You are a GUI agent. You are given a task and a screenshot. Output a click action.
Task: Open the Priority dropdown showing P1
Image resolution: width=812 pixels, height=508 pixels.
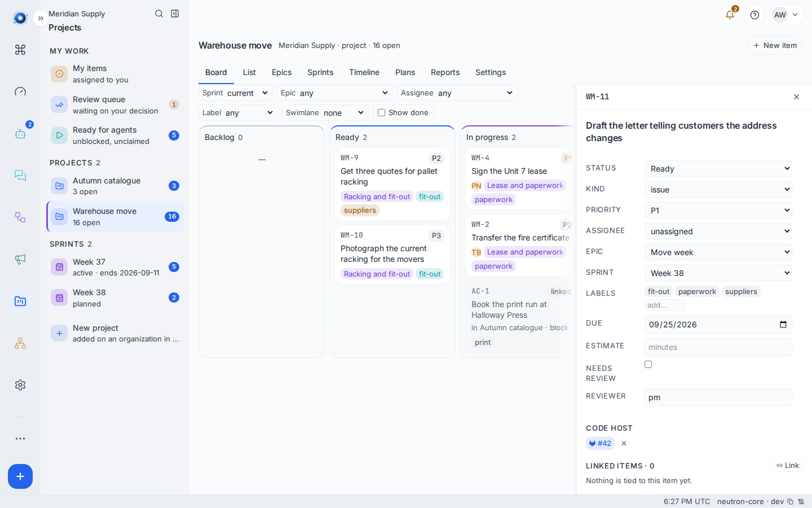(718, 211)
